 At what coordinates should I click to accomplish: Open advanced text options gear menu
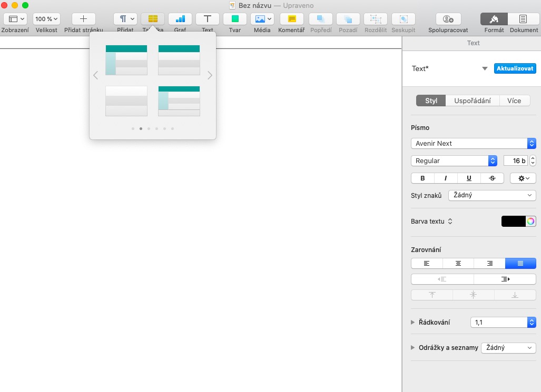coord(523,178)
